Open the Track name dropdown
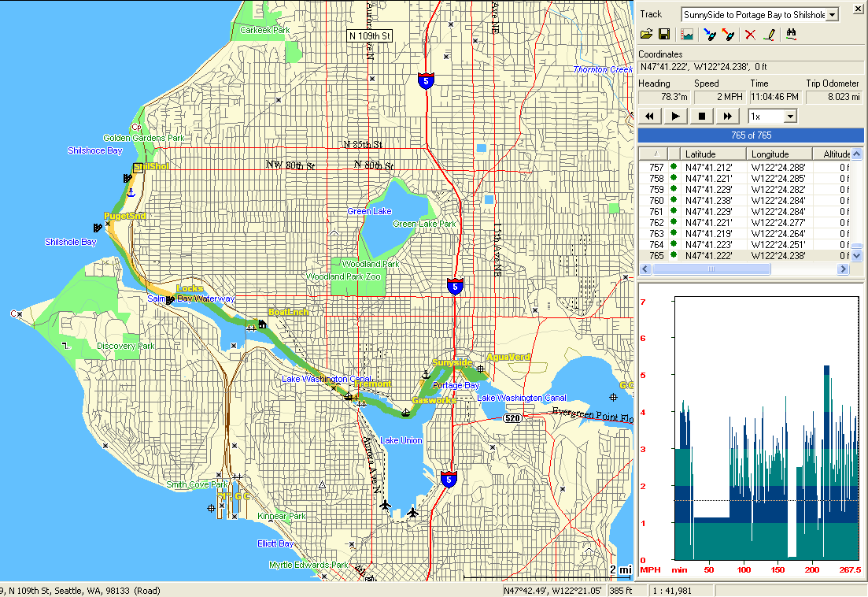The image size is (868, 597). (x=833, y=14)
